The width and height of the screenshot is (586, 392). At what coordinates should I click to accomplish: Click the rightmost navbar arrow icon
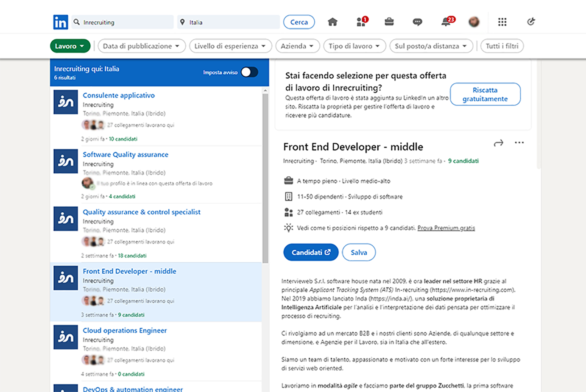pos(531,22)
